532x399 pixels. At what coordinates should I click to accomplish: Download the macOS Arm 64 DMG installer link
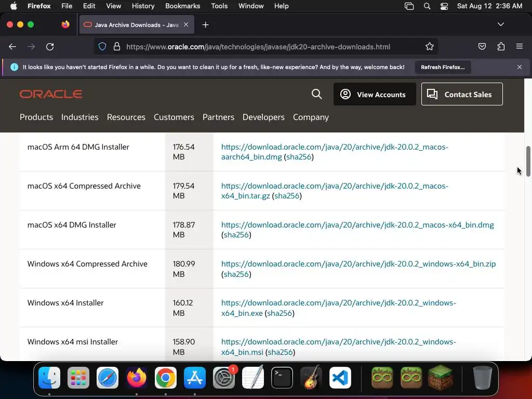coord(335,152)
